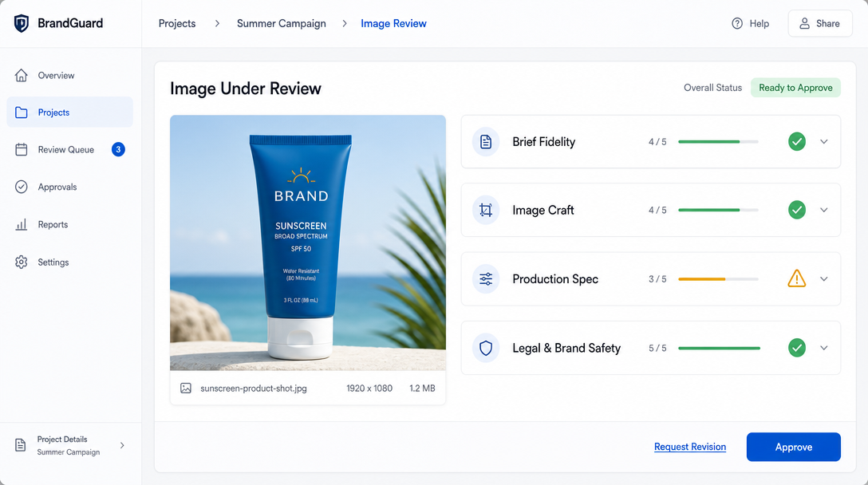Click the Review Queue badge showing 3
Image resolution: width=868 pixels, height=485 pixels.
coord(118,149)
